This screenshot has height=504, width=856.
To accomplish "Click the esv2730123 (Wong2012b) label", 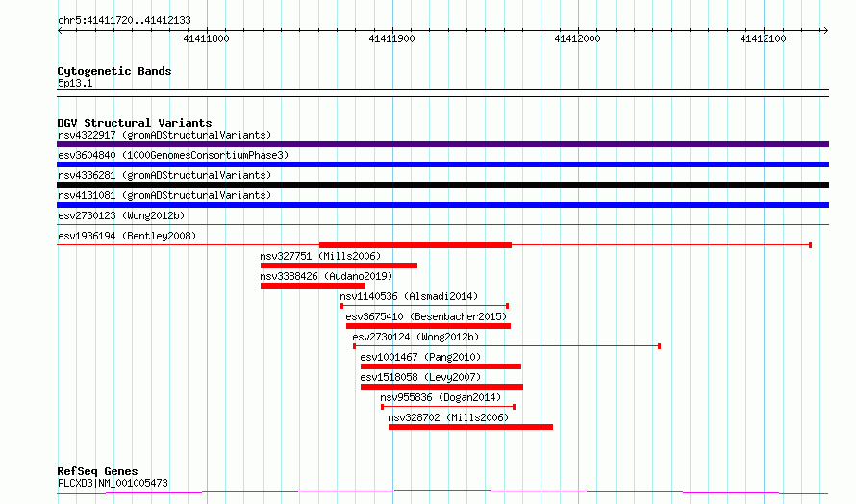I will [121, 215].
